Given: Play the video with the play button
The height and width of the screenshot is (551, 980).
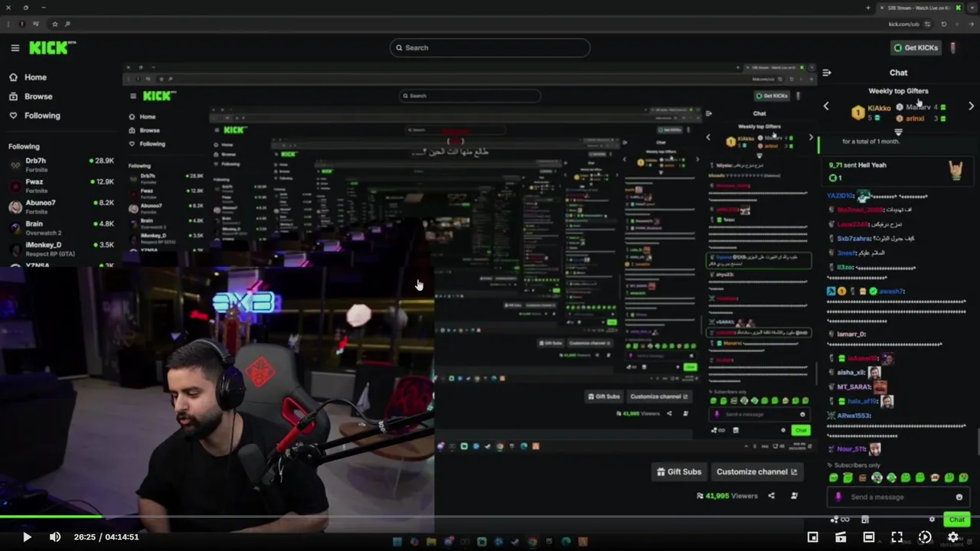Looking at the screenshot, I should (x=26, y=537).
